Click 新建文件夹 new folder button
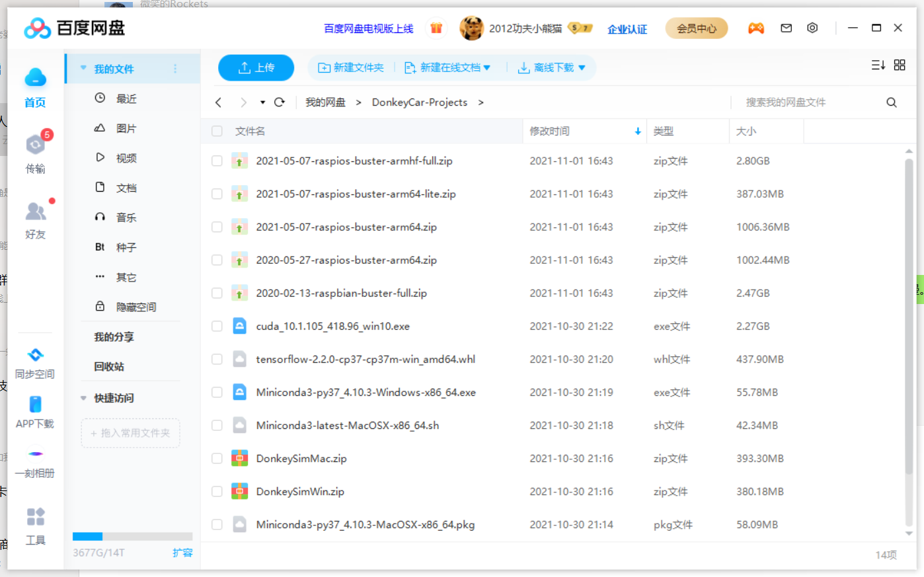This screenshot has width=924, height=577. (x=351, y=67)
